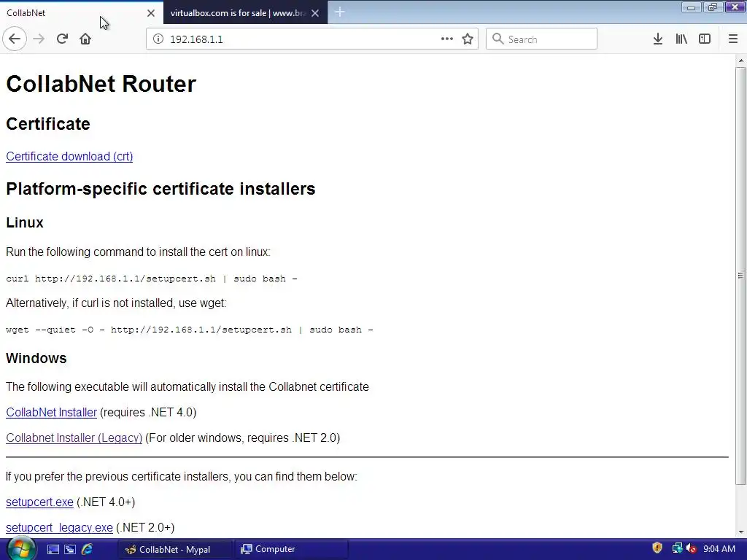Open the Collabnet Installer (Legacy) link
The width and height of the screenshot is (747, 560).
pos(74,437)
